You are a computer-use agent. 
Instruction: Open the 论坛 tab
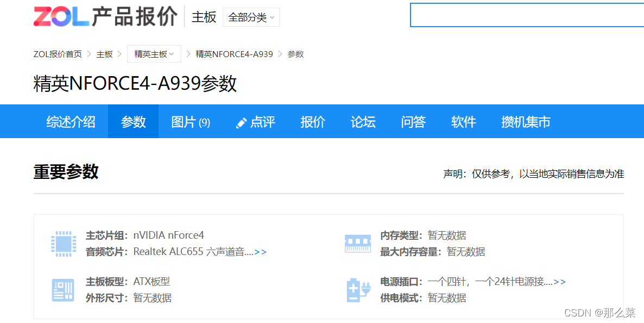click(x=363, y=122)
